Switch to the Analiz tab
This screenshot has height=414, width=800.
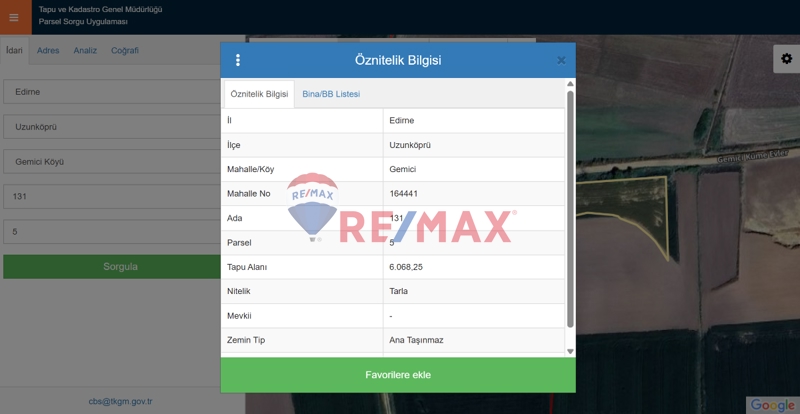pos(85,50)
